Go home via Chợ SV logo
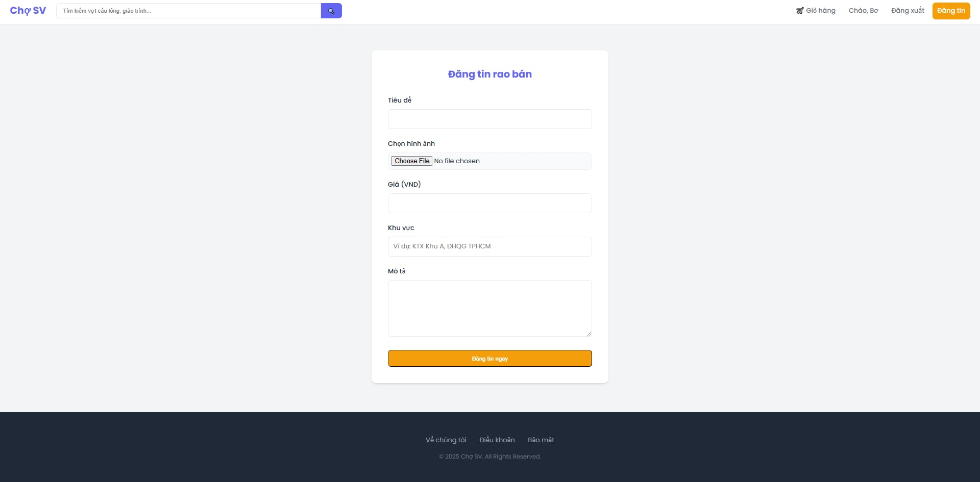This screenshot has width=980, height=482. (28, 11)
